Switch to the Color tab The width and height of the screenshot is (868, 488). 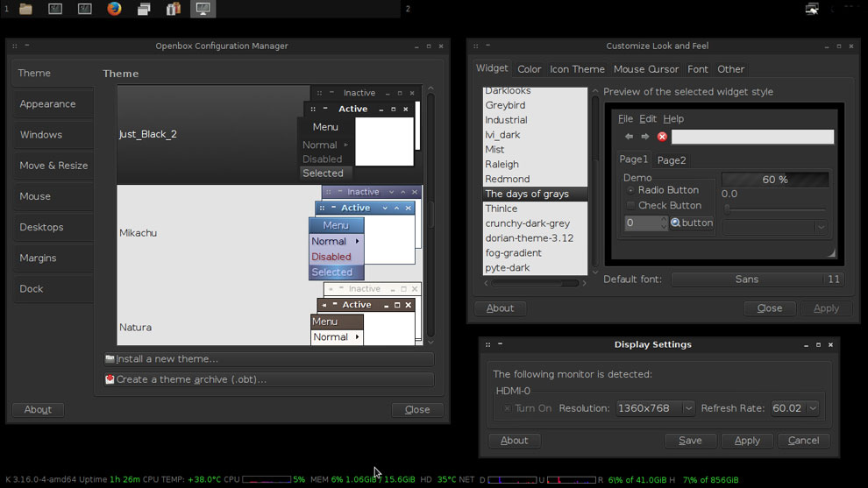(x=530, y=69)
